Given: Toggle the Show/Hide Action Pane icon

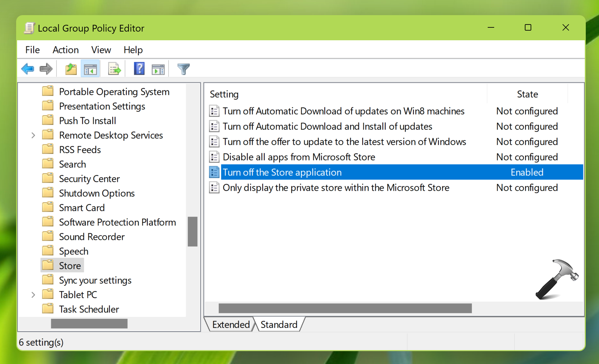Looking at the screenshot, I should (158, 69).
